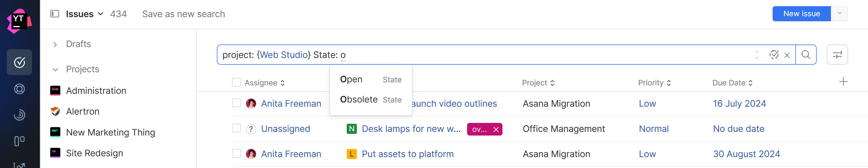Screen dimensions: 868x168
Task: Choose Obsolete state from suggestions
Action: click(x=359, y=99)
